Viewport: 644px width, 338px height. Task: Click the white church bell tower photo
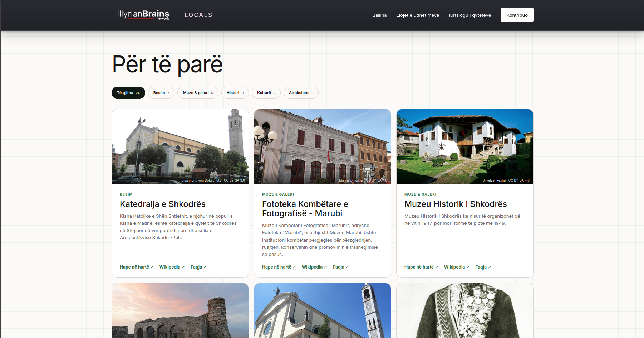(323, 310)
